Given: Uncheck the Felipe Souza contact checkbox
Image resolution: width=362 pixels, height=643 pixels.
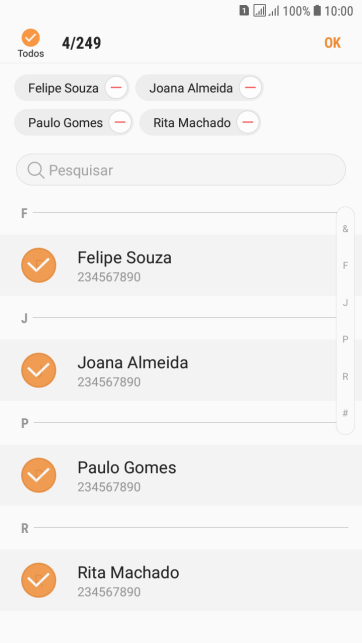Looking at the screenshot, I should [39, 265].
